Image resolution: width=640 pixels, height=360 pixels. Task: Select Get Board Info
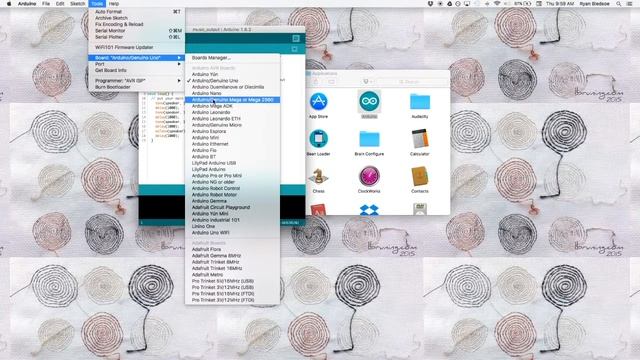tap(137, 70)
